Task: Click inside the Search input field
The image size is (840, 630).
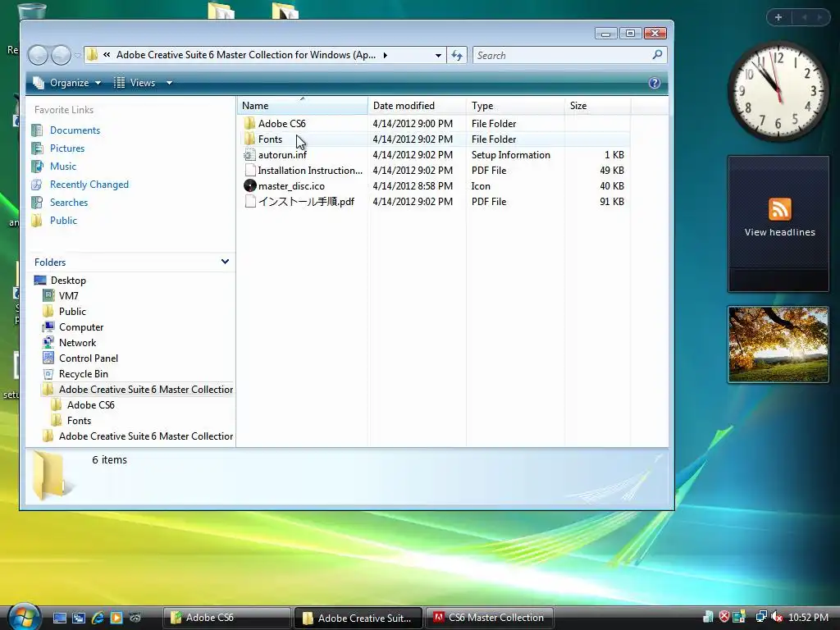Action: point(561,55)
